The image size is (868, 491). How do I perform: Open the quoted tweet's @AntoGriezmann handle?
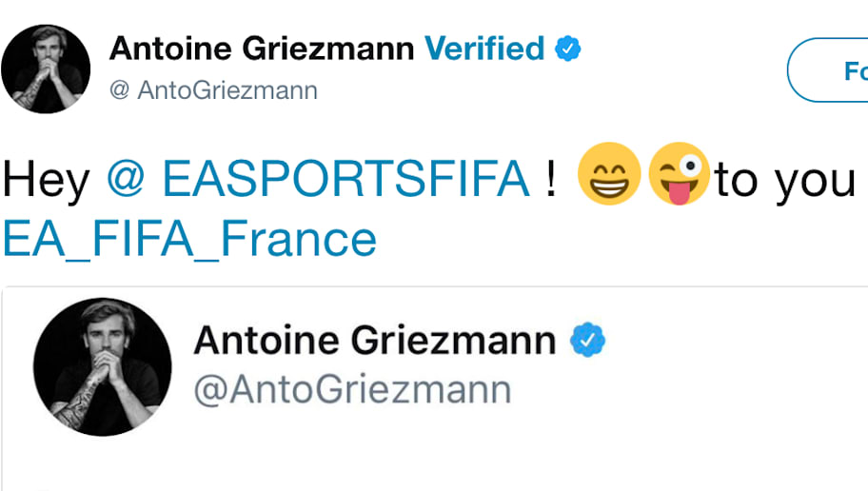(x=352, y=390)
